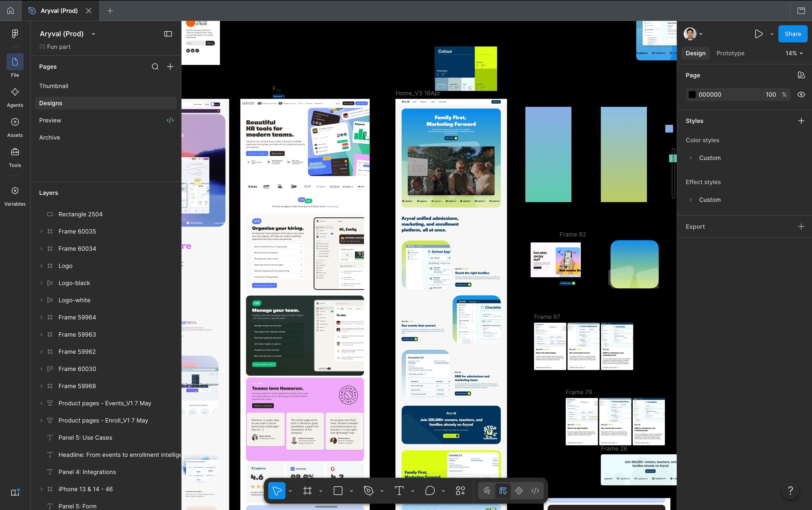
Task: Select the Comment tool in toolbar
Action: (x=430, y=490)
